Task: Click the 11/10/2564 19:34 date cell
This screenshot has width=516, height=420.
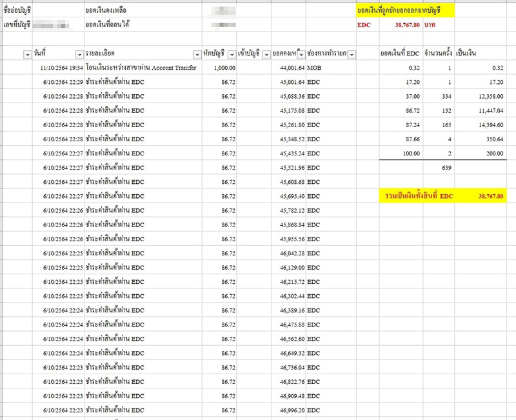Action: [x=59, y=68]
